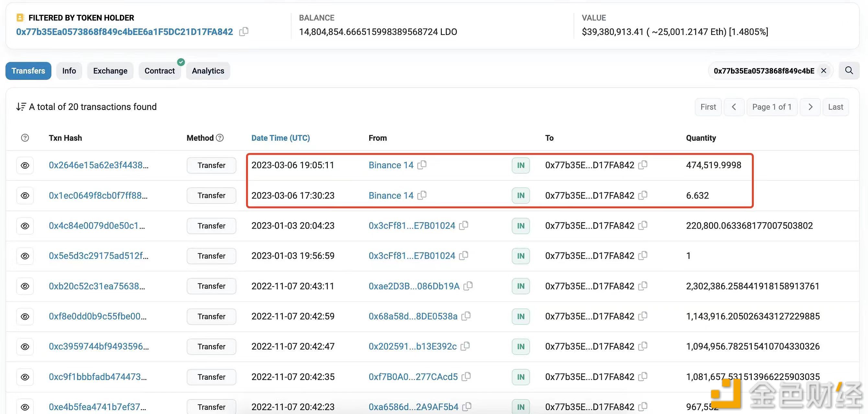Toggle the sort order icon beside total
This screenshot has height=414, width=868.
point(21,107)
